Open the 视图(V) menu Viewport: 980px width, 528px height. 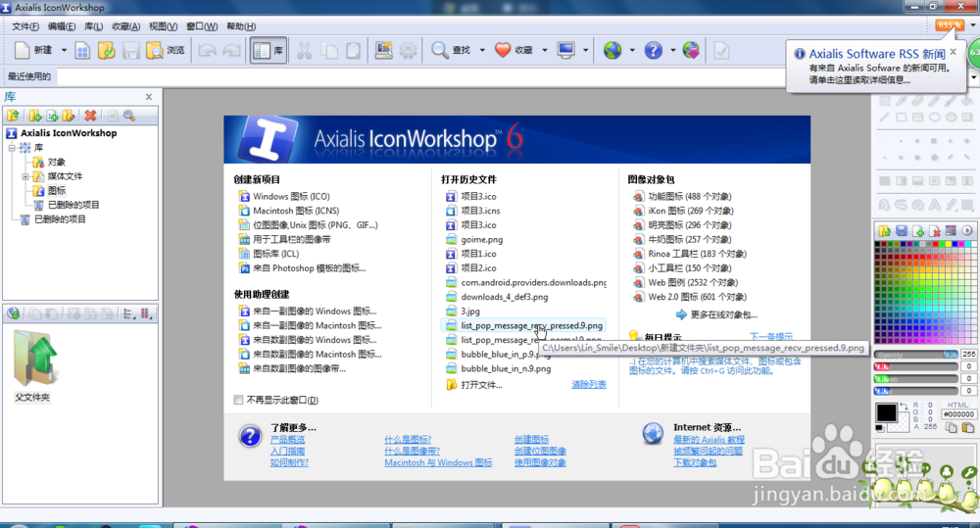tap(163, 26)
